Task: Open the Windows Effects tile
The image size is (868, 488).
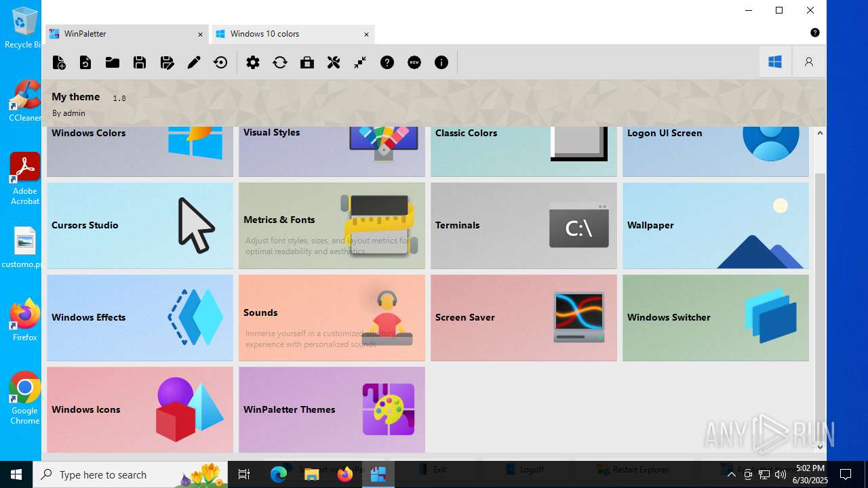Action: click(140, 318)
